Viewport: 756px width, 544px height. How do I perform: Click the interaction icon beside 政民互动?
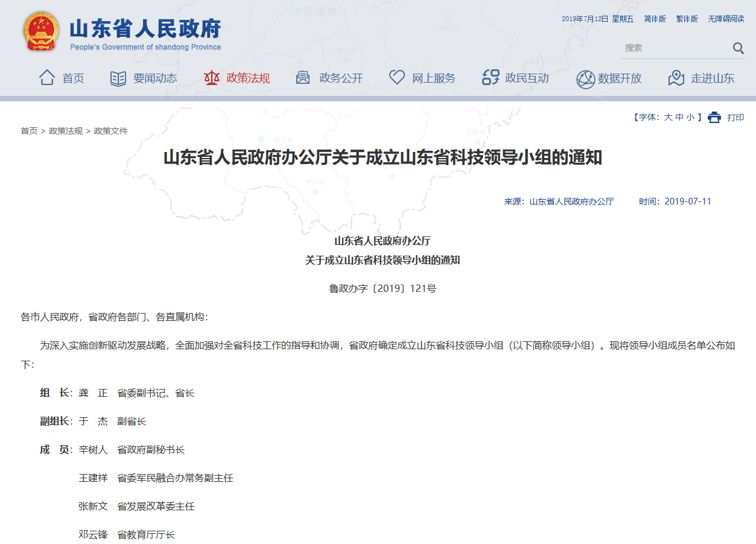(490, 78)
